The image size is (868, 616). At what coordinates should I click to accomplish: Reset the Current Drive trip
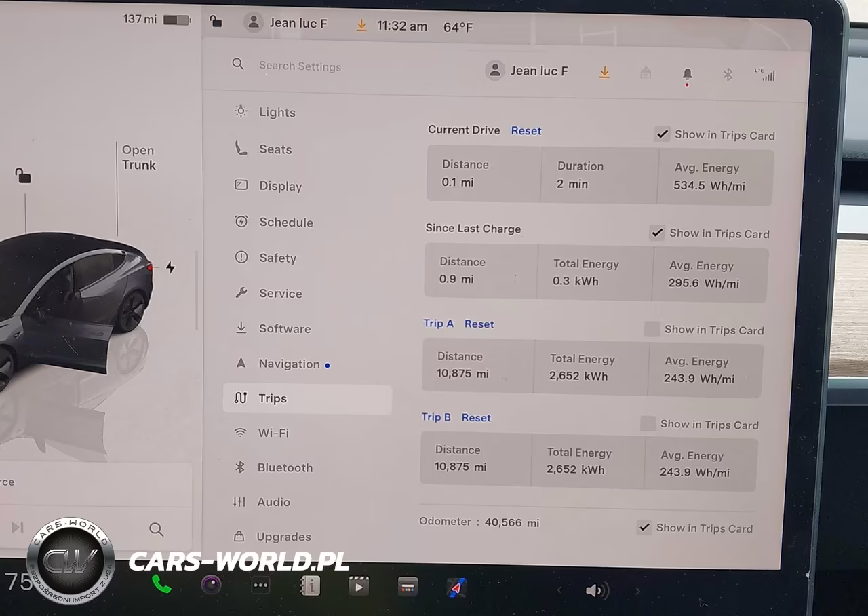click(x=526, y=131)
